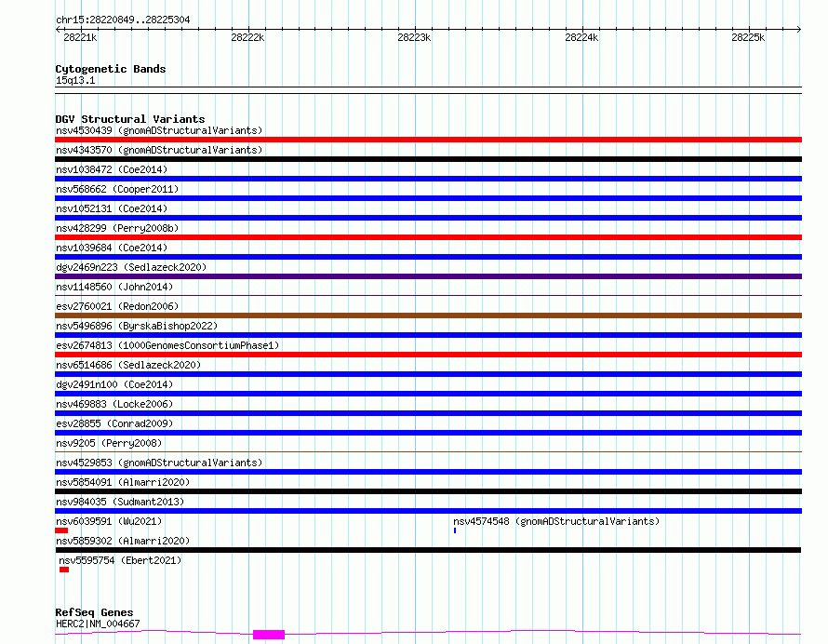Click the 28222k ruler label
This screenshot has width=828, height=644.
tap(247, 37)
